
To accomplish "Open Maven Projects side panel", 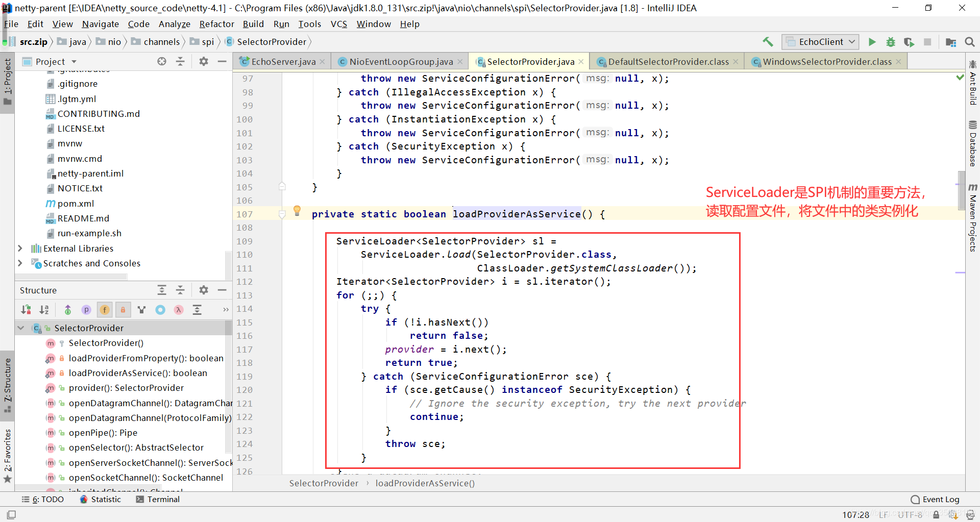I will point(972,218).
